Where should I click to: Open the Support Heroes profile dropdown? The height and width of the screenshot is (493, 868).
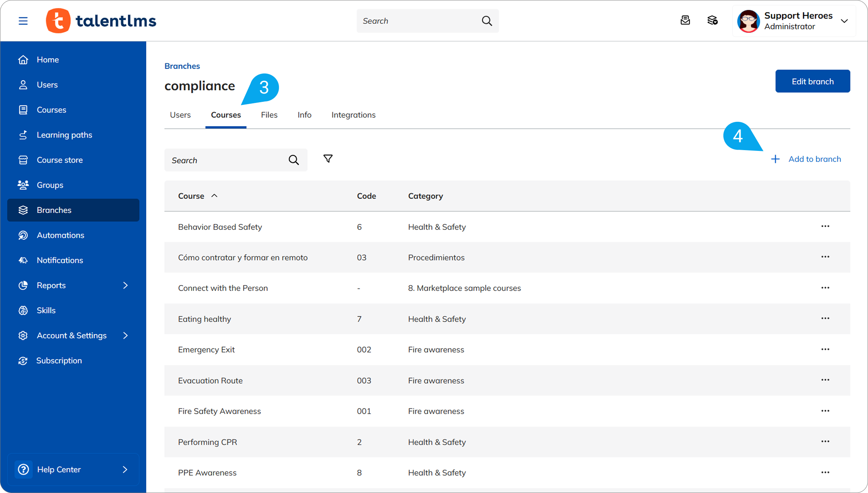[844, 21]
